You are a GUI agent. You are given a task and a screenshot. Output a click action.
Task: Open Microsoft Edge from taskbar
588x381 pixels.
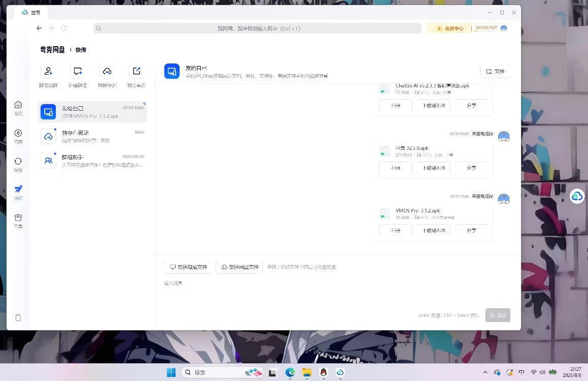290,372
